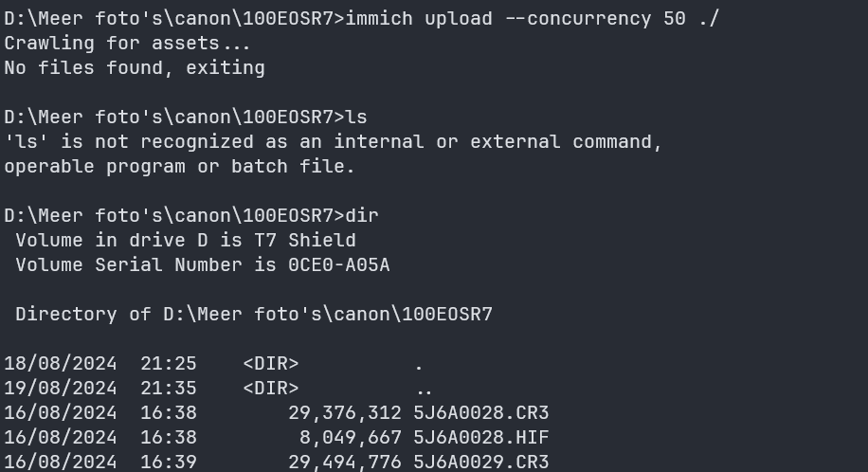Viewport: 868px width, 472px height.
Task: Click the "No files found, exiting" message
Action: point(135,67)
